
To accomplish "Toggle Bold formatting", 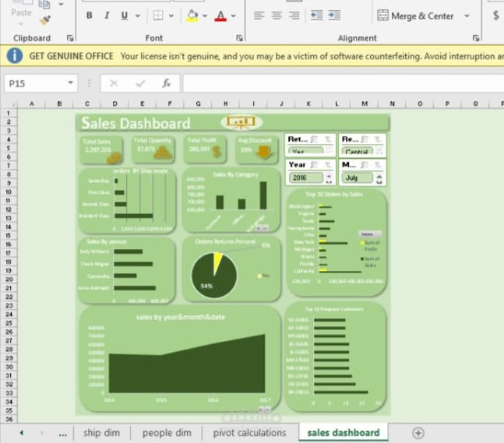I will point(90,15).
